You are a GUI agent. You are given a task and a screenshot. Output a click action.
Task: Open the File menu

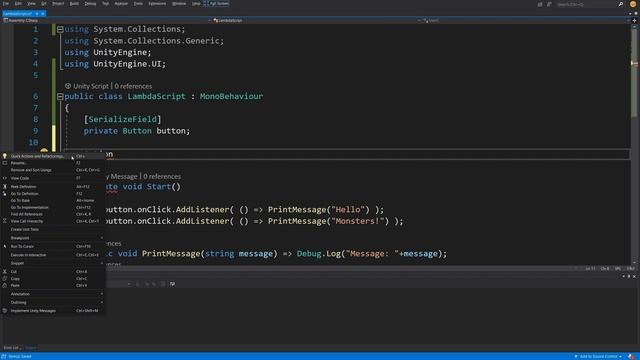click(x=6, y=4)
